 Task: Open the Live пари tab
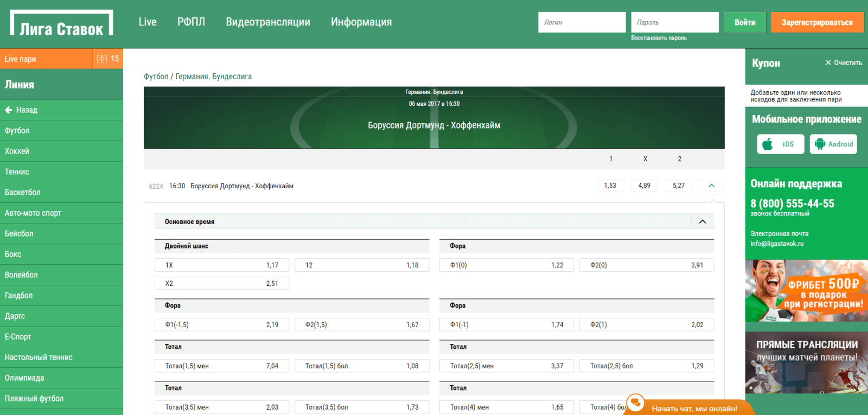(47, 59)
